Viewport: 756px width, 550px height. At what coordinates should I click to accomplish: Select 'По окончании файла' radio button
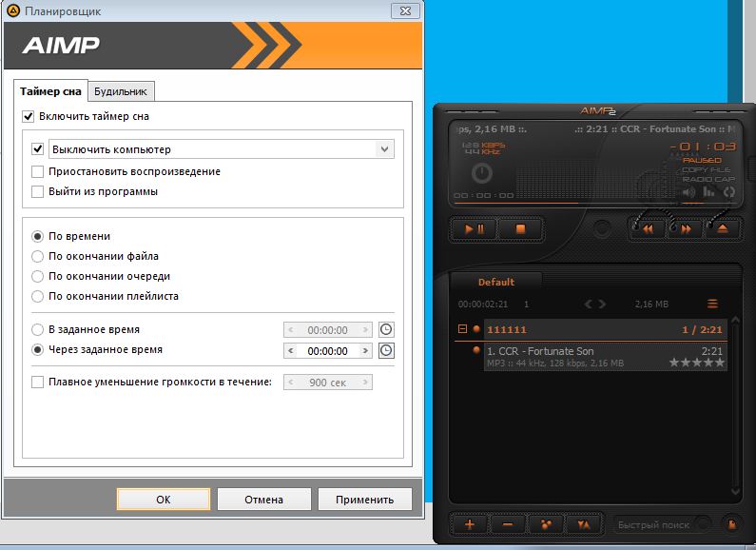[37, 256]
